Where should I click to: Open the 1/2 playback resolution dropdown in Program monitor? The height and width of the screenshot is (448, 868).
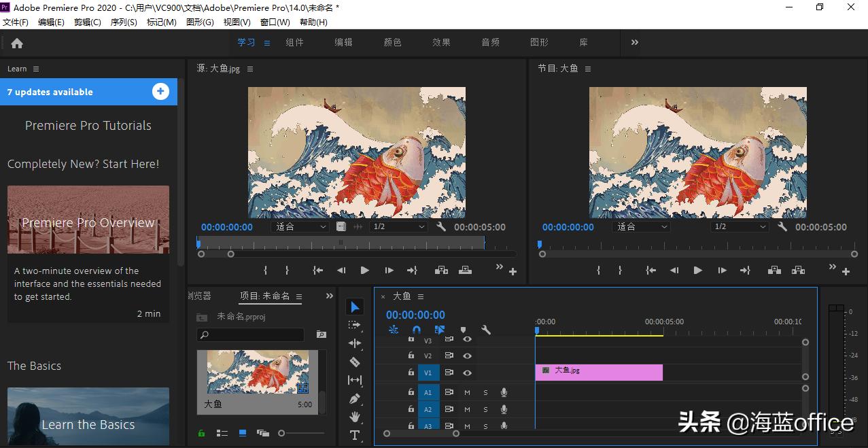pos(740,226)
